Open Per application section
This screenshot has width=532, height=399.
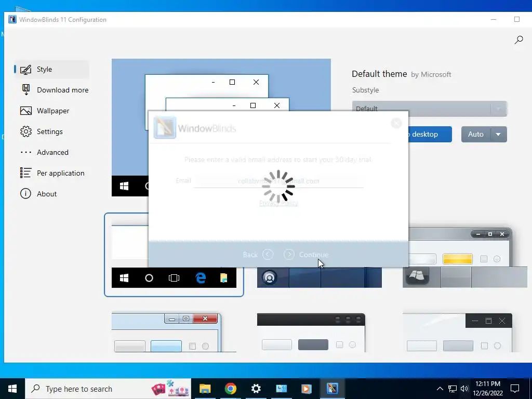coord(51,173)
